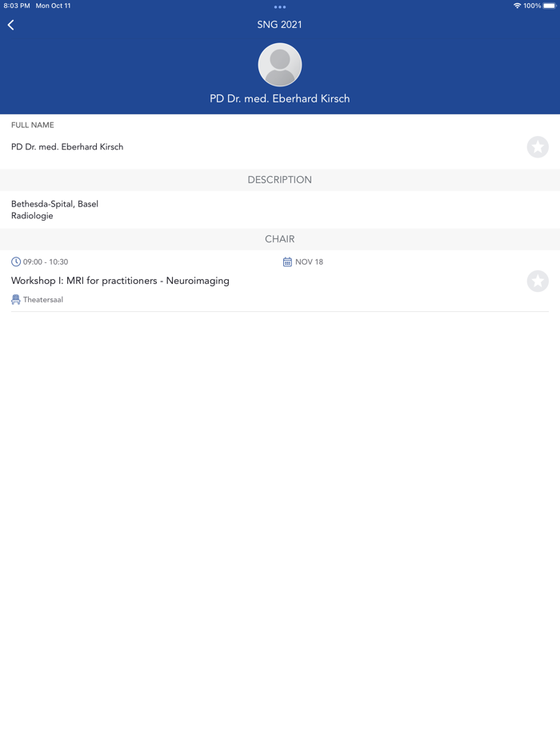Tap the CHAIR section header
Viewport: 560px width, 747px height.
coord(280,239)
